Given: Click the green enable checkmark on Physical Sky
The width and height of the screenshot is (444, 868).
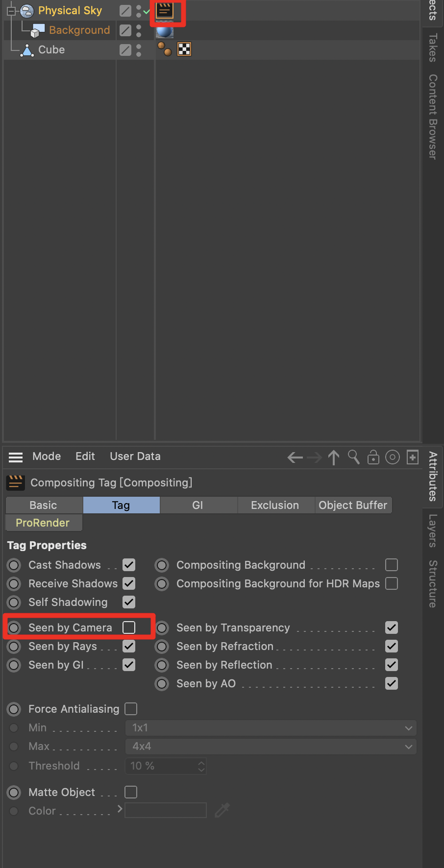Looking at the screenshot, I should [x=147, y=11].
